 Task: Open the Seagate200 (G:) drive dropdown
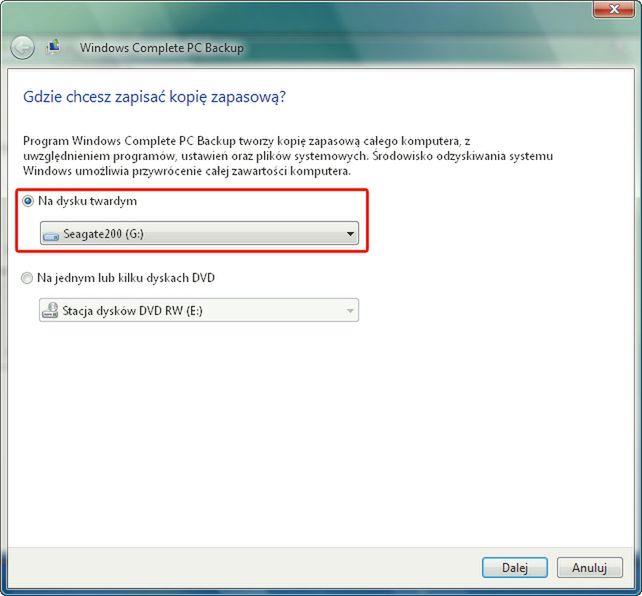click(199, 233)
